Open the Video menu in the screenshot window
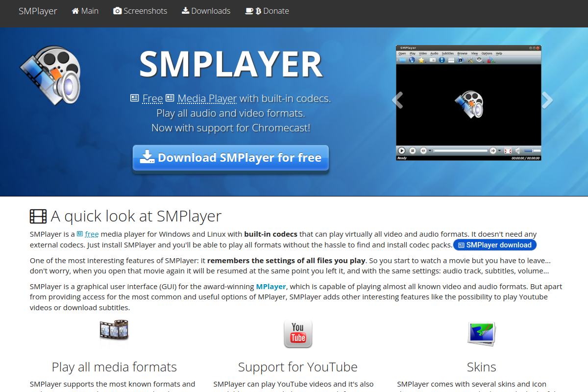Viewport: 588px width, 392px height. point(423,53)
